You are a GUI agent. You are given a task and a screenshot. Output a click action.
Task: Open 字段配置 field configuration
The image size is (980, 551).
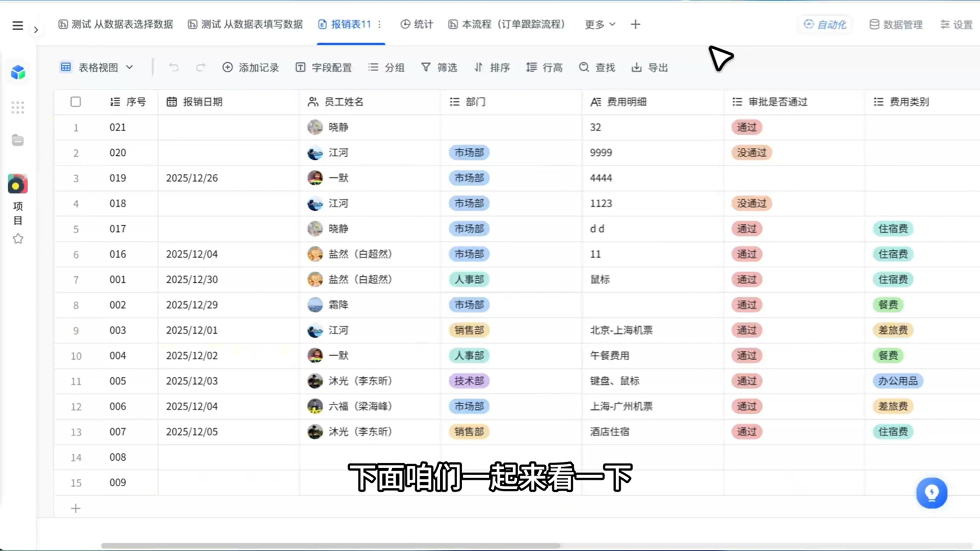324,67
